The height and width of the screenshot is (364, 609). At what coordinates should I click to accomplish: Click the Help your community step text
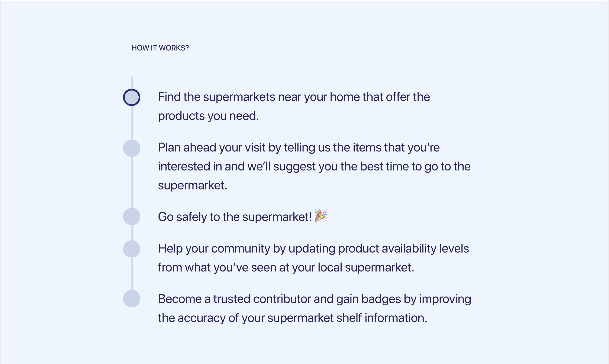coord(313,258)
